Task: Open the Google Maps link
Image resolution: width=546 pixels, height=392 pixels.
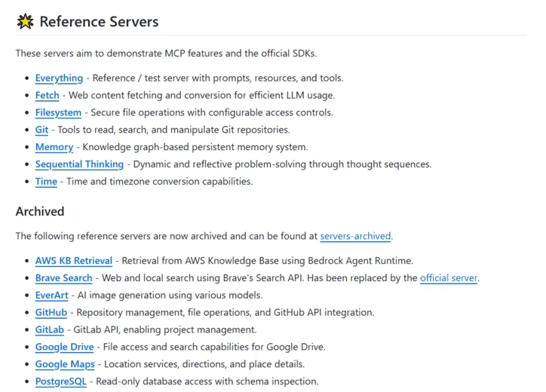Action: (65, 364)
